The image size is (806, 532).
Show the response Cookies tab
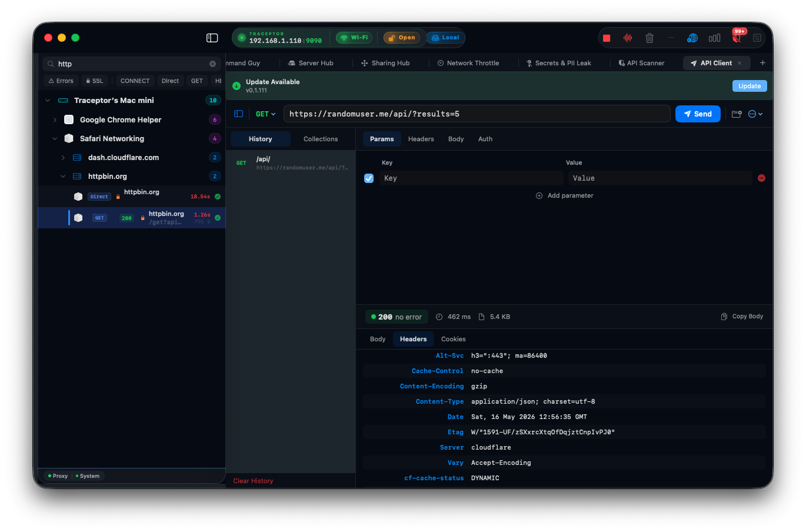(454, 339)
